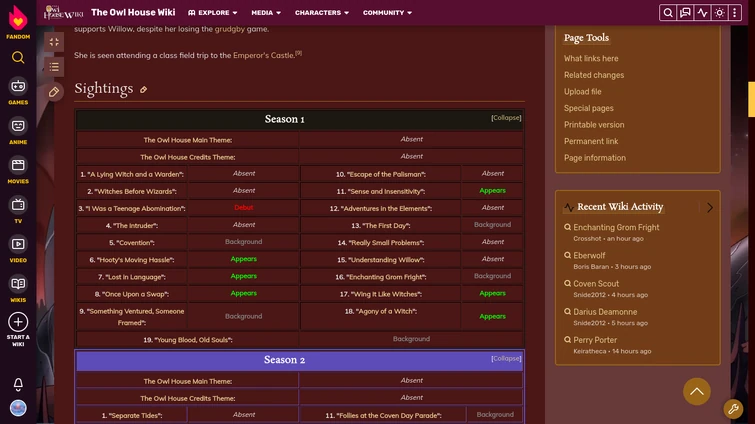Open the Discuss icon in the top bar
The height and width of the screenshot is (424, 755).
[685, 13]
